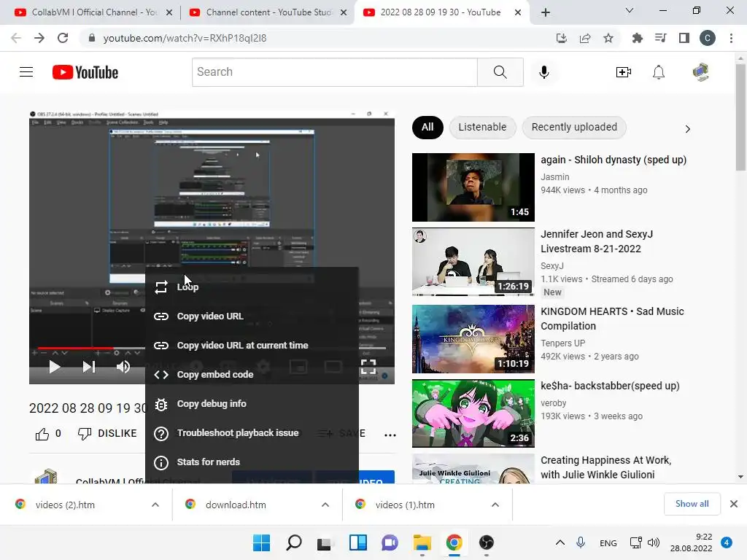Focus the YouTube Search field
747x560 pixels.
pos(334,72)
